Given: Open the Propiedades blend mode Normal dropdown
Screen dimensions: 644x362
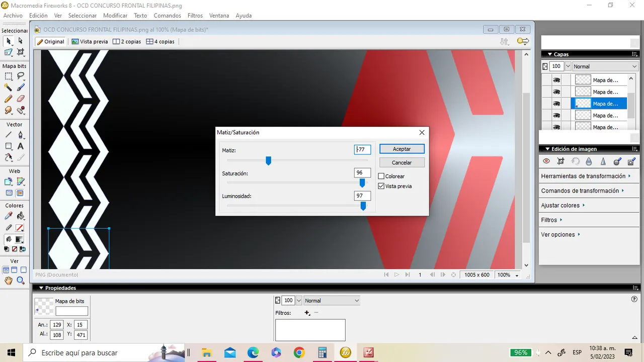Looking at the screenshot, I should click(x=332, y=301).
